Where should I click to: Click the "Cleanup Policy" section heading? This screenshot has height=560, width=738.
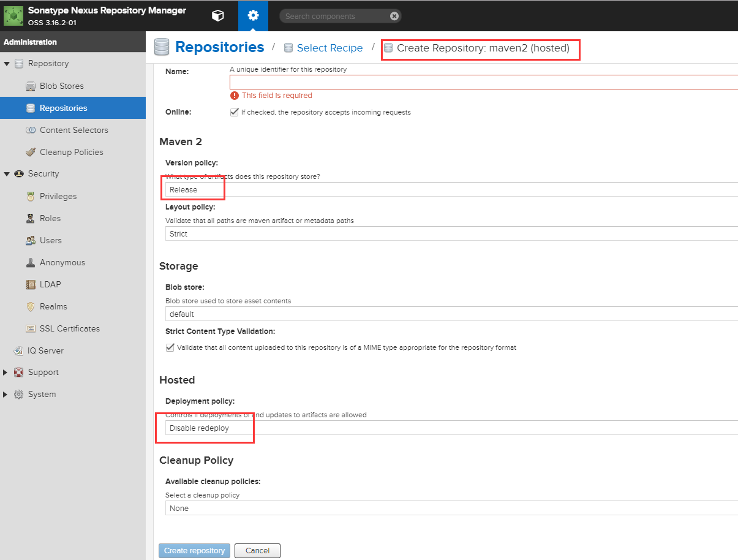197,461
